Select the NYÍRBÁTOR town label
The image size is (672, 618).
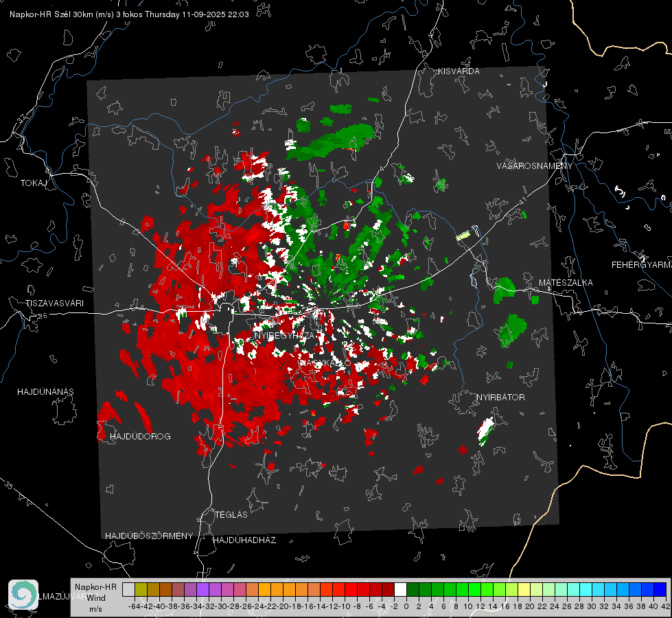tap(500, 398)
